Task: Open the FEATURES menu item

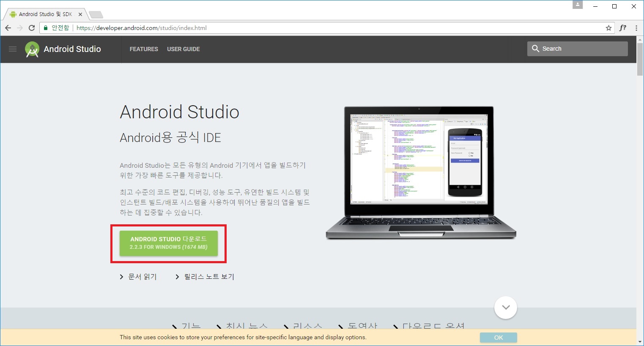Action: [144, 49]
